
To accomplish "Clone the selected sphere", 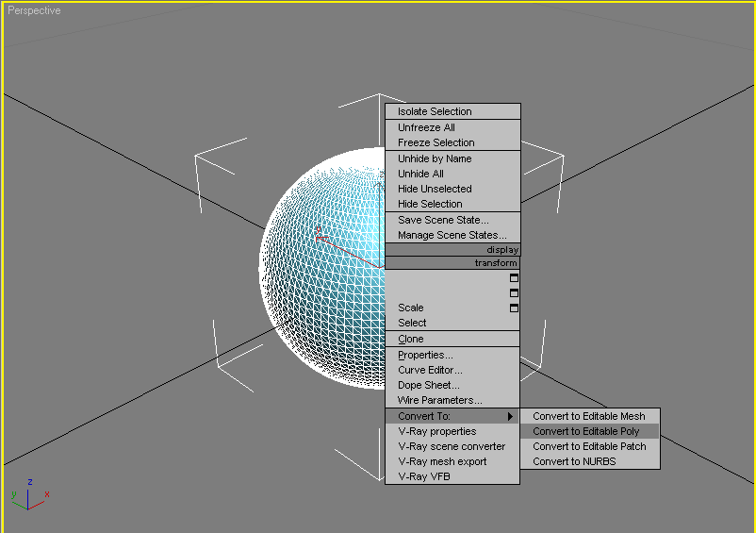I will (x=452, y=339).
